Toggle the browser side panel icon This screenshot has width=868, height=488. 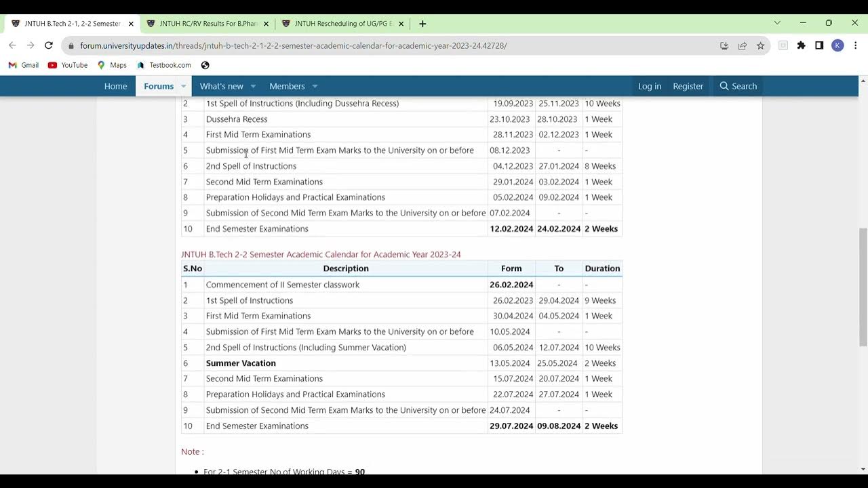[x=819, y=45]
